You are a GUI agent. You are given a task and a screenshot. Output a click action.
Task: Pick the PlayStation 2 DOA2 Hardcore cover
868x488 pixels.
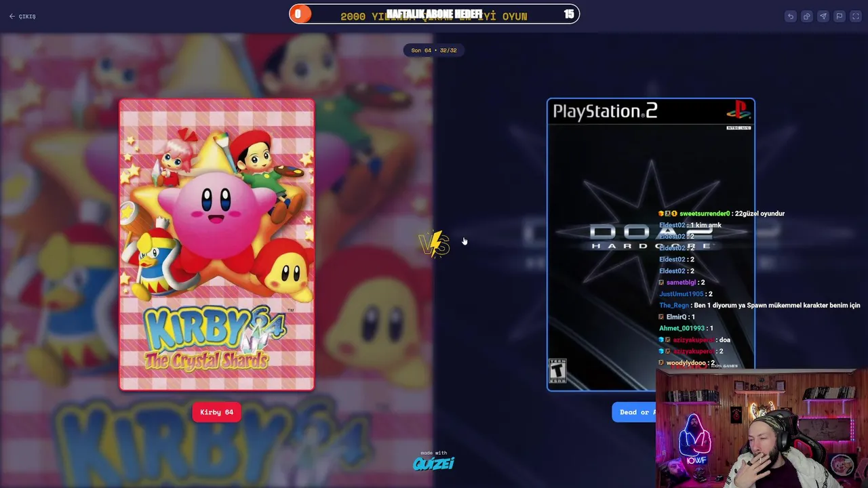coord(650,245)
